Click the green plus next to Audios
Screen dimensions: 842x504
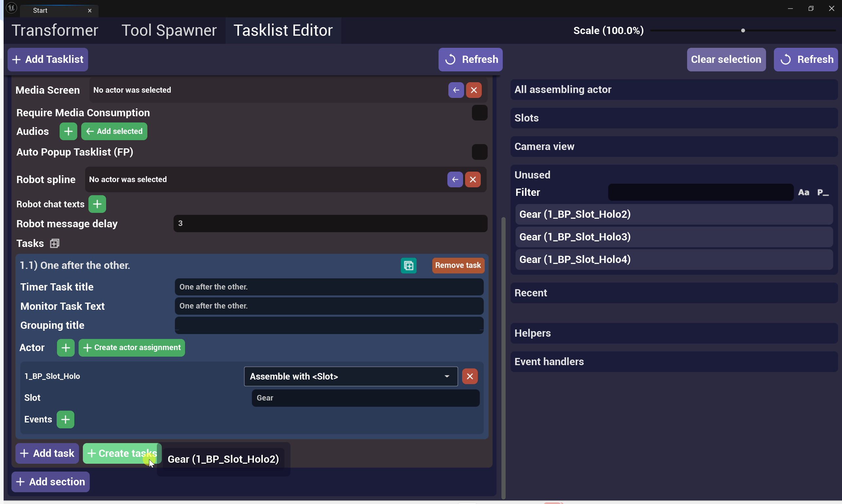[68, 131]
